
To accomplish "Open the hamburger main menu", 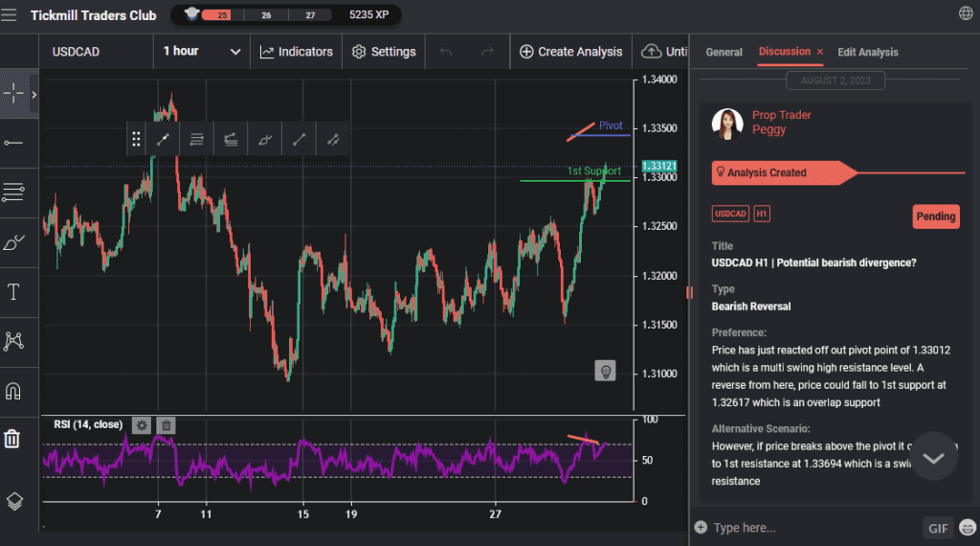I will point(9,14).
